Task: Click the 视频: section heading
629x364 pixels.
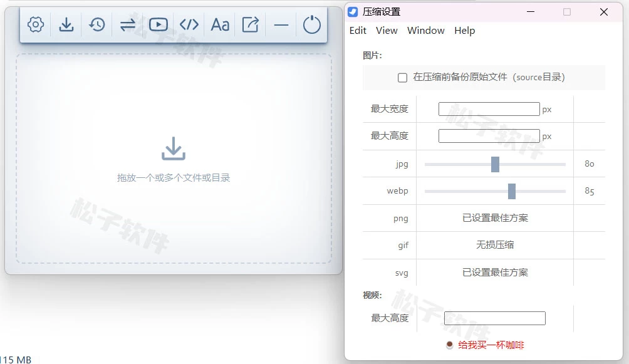Action: click(x=372, y=295)
